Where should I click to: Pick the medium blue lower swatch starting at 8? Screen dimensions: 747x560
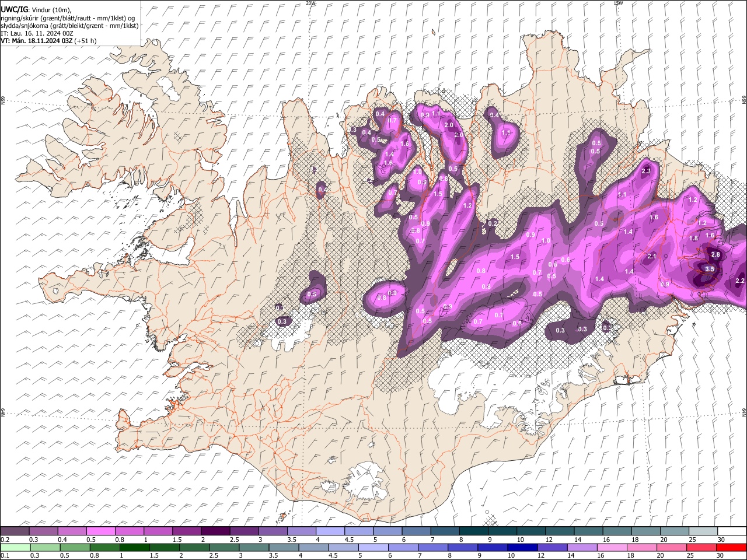[463, 547]
